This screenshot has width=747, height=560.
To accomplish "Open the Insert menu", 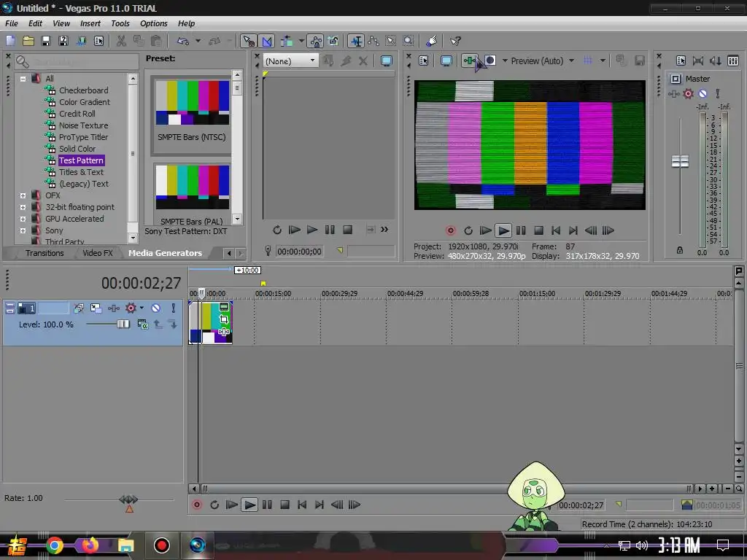I will 90,23.
